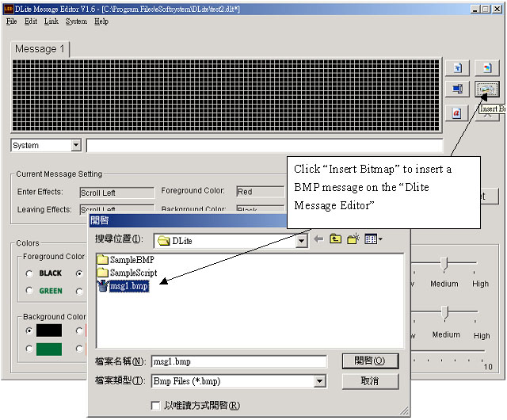Click the red letter 'a' page button
The height and width of the screenshot is (420, 507).
tap(456, 113)
